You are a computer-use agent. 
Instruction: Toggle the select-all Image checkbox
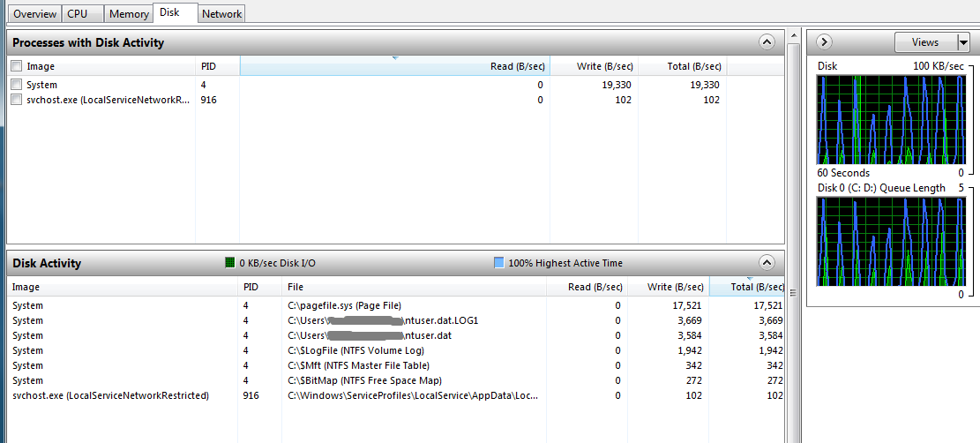click(x=16, y=66)
